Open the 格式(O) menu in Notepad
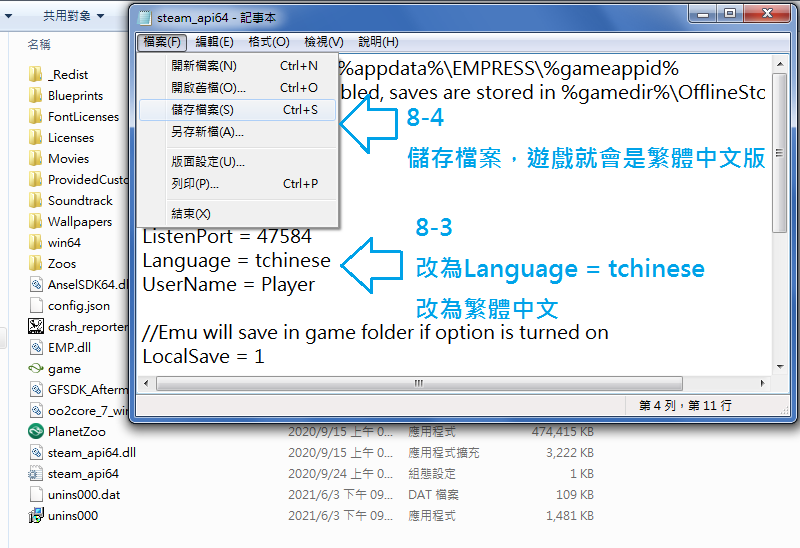Image resolution: width=800 pixels, height=548 pixels. click(269, 42)
